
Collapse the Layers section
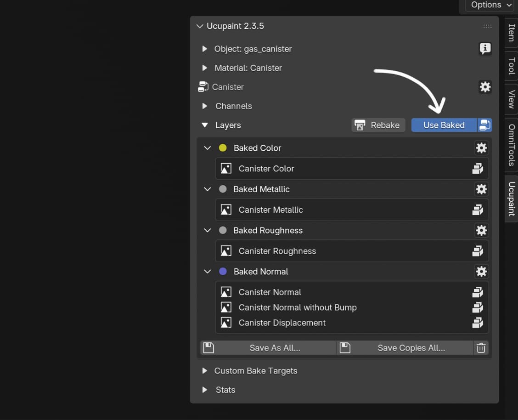[205, 125]
